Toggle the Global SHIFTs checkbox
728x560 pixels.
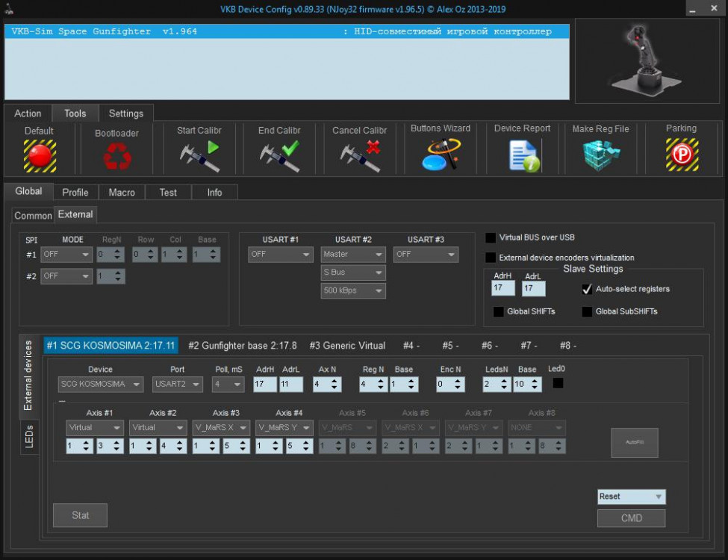498,311
